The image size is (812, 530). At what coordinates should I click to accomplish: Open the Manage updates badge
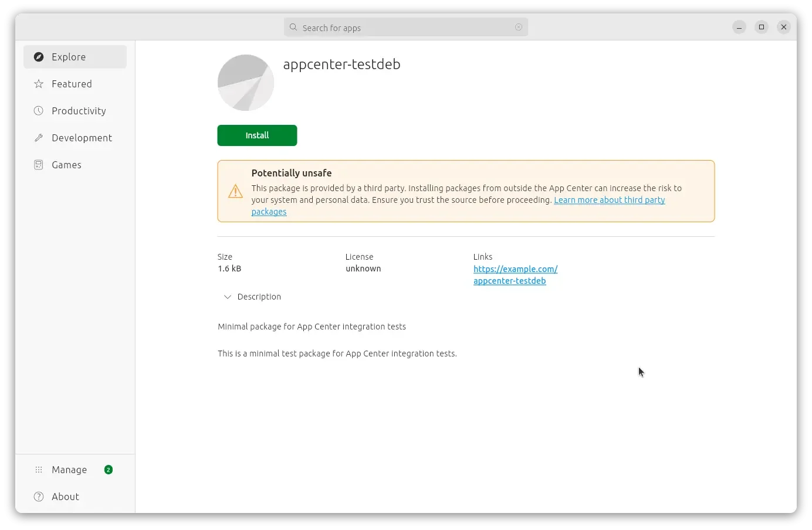[109, 470]
